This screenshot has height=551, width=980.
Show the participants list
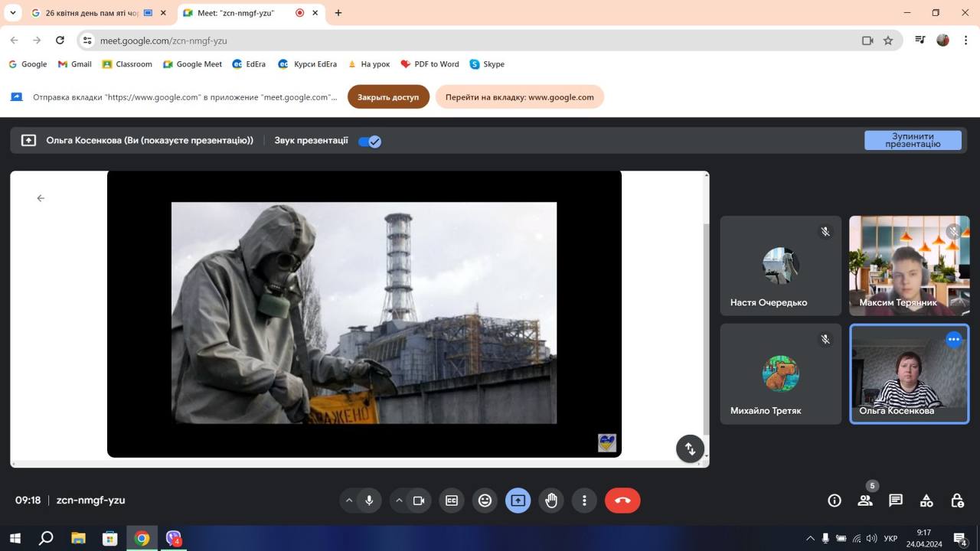(865, 500)
